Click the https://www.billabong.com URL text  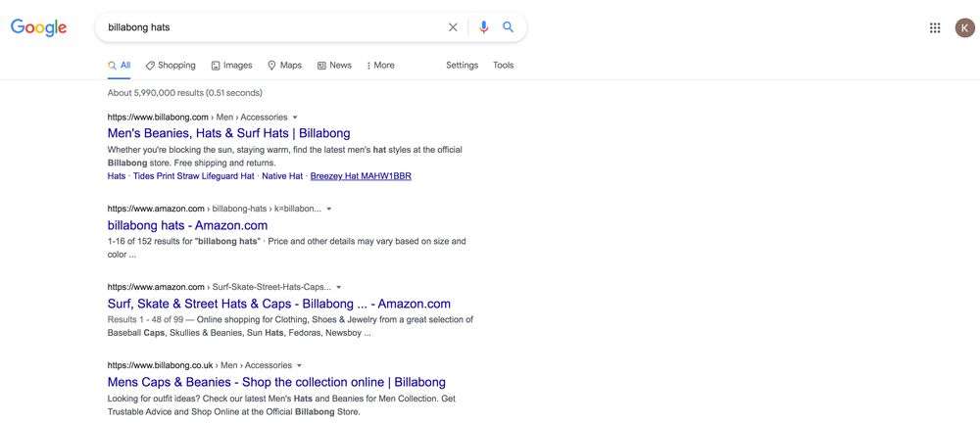[x=158, y=118]
